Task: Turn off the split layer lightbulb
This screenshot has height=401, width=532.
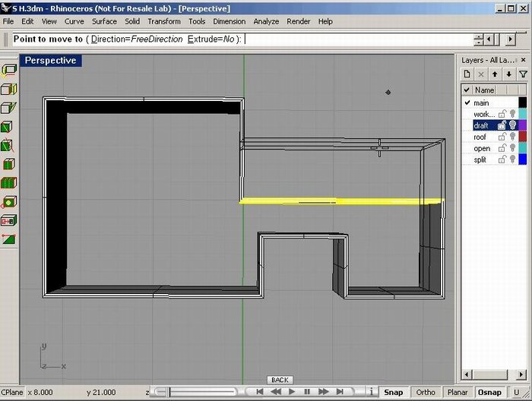Action: pyautogui.click(x=511, y=160)
